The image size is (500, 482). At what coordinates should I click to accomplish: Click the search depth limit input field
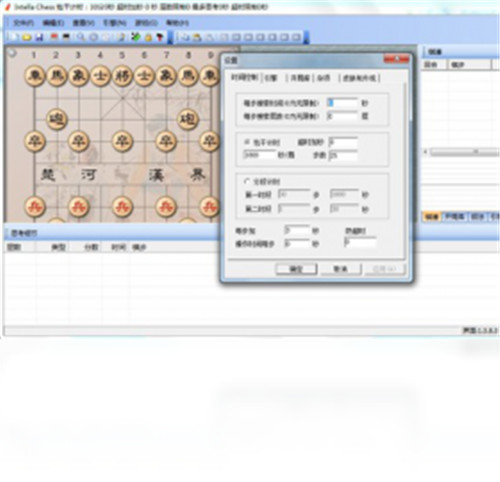(x=342, y=116)
